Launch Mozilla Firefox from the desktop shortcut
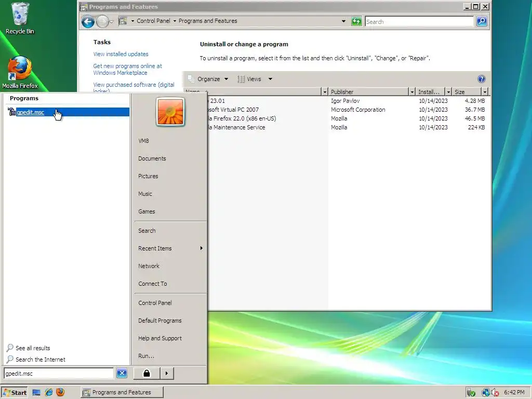 click(x=20, y=72)
